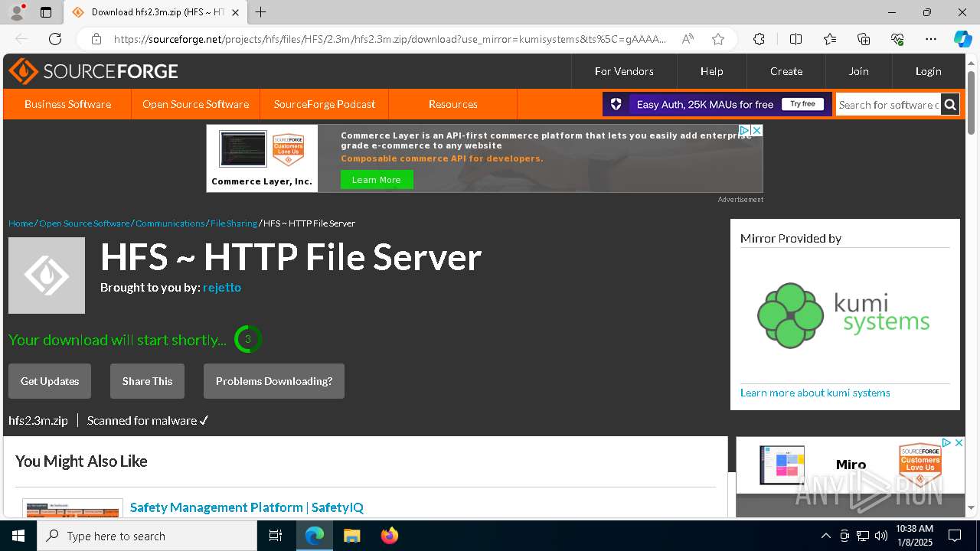Click the view site information lock icon
The width and height of the screenshot is (980, 551).
(x=96, y=39)
